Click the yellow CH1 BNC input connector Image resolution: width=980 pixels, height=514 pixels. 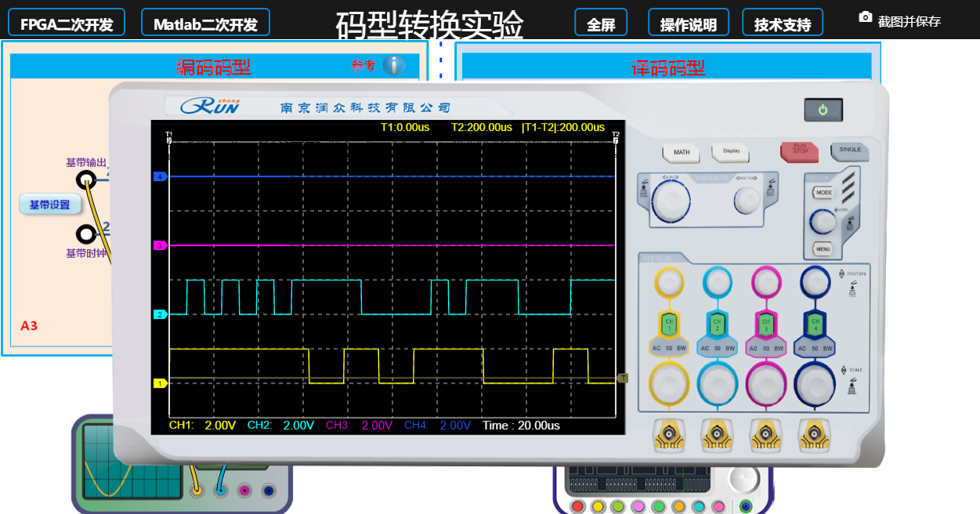pyautogui.click(x=668, y=435)
